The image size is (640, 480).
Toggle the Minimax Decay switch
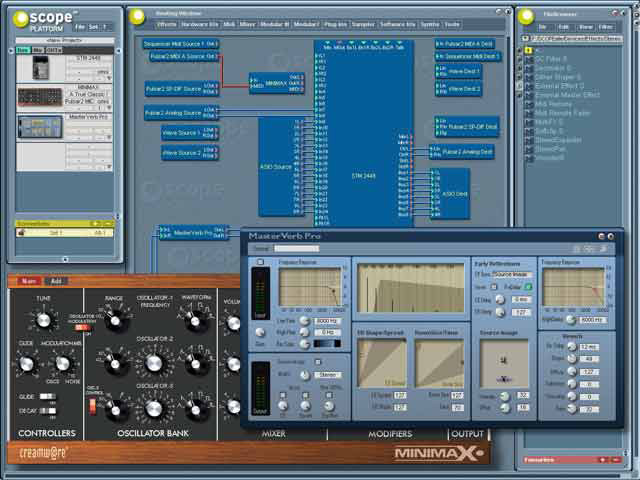tap(48, 411)
